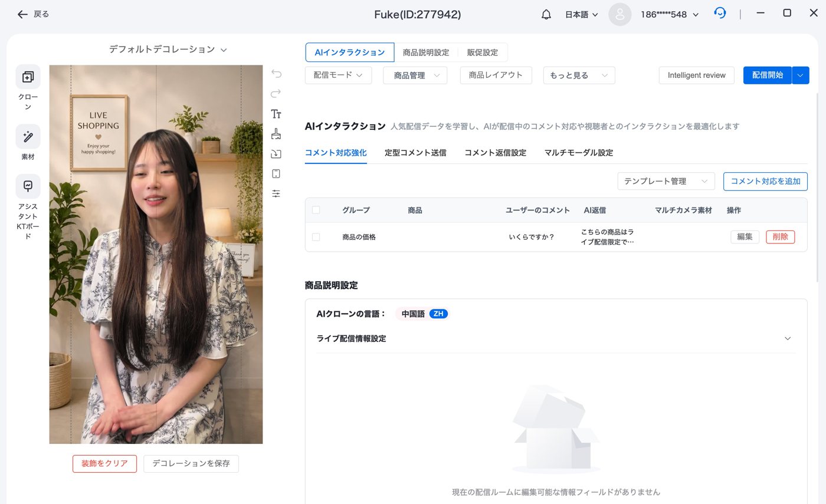
Task: Open the Materials (素材) panel icon
Action: 28,137
